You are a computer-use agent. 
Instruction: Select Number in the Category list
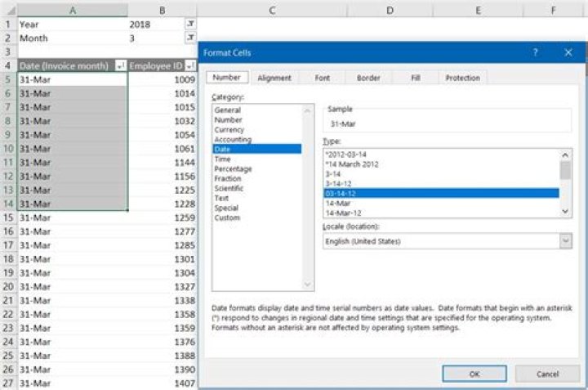click(x=257, y=119)
